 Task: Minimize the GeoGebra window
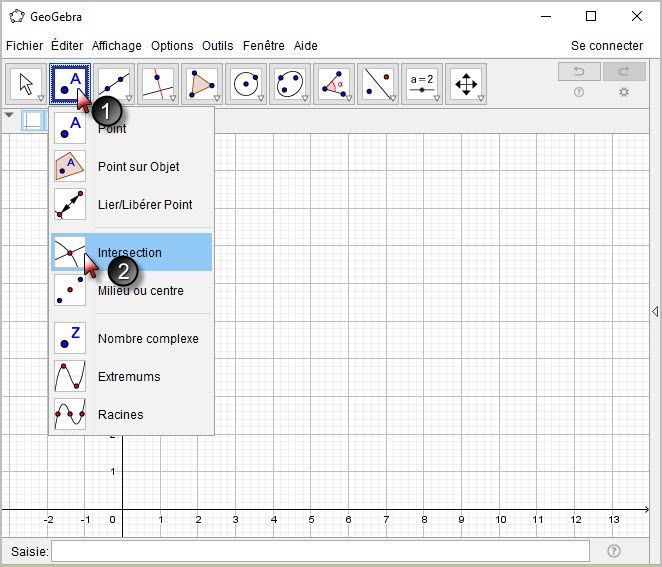coord(546,16)
